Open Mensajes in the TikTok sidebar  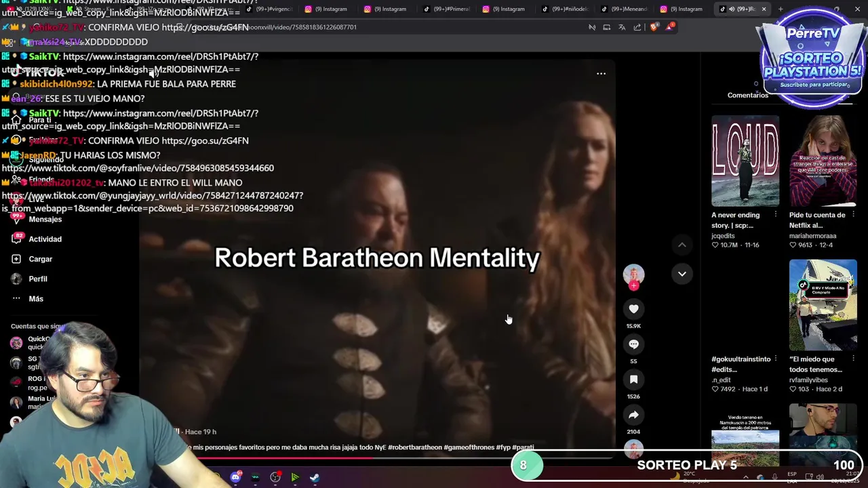tap(45, 219)
